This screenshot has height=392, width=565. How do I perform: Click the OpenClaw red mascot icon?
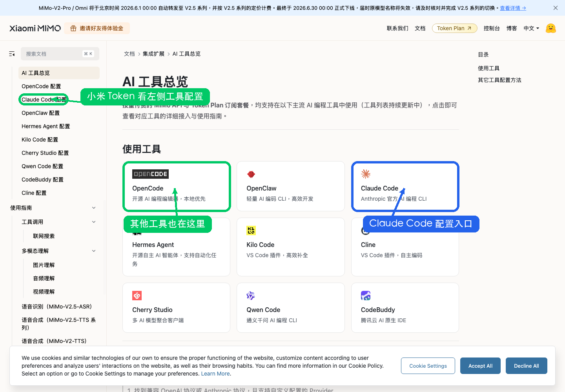[251, 174]
